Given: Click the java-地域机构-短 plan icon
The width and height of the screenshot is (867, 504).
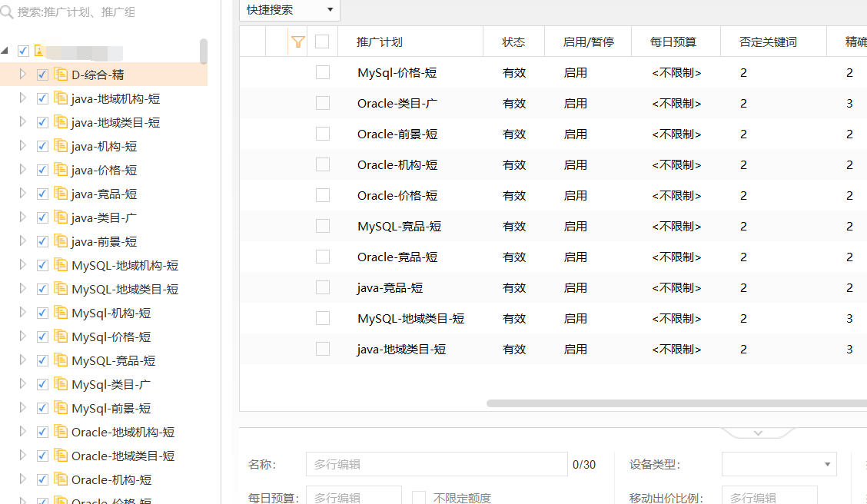Looking at the screenshot, I should 61,98.
